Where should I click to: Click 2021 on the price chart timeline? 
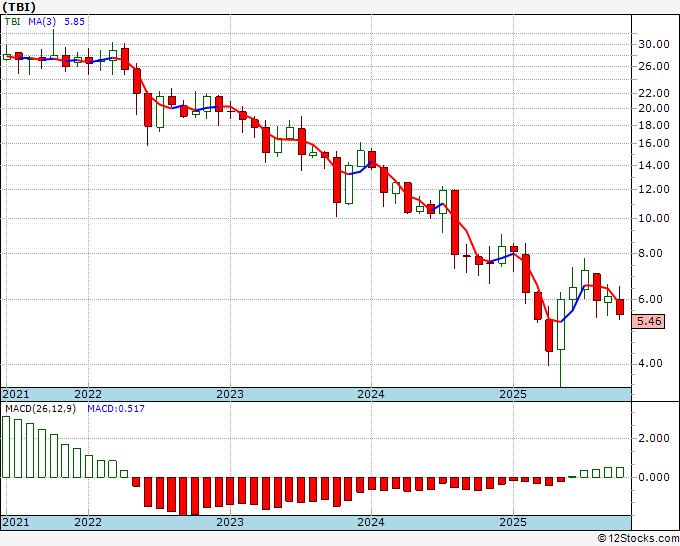[16, 394]
